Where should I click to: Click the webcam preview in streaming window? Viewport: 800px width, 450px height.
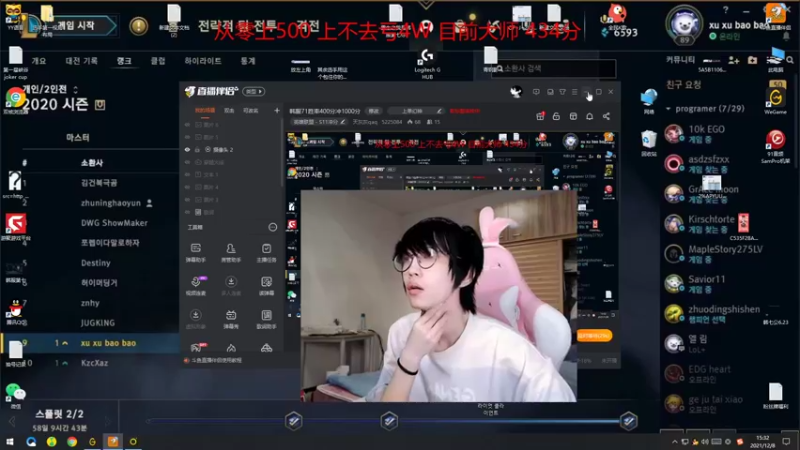(x=439, y=296)
